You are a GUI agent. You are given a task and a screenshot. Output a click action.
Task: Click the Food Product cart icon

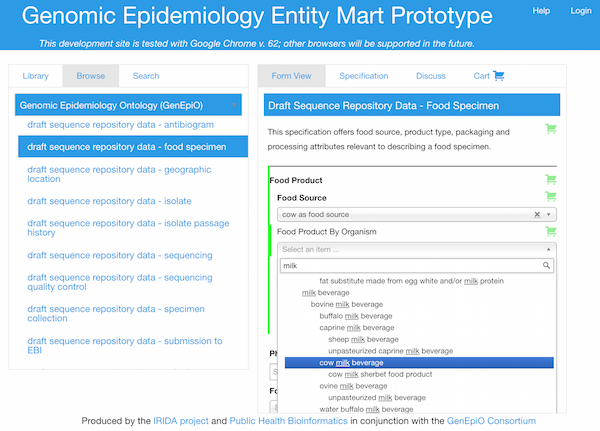(551, 179)
